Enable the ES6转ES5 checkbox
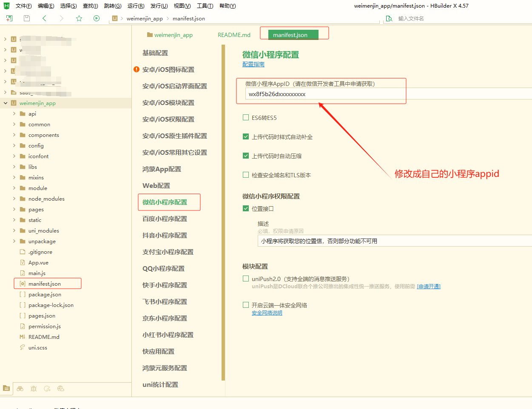The width and height of the screenshot is (532, 409). [x=246, y=117]
